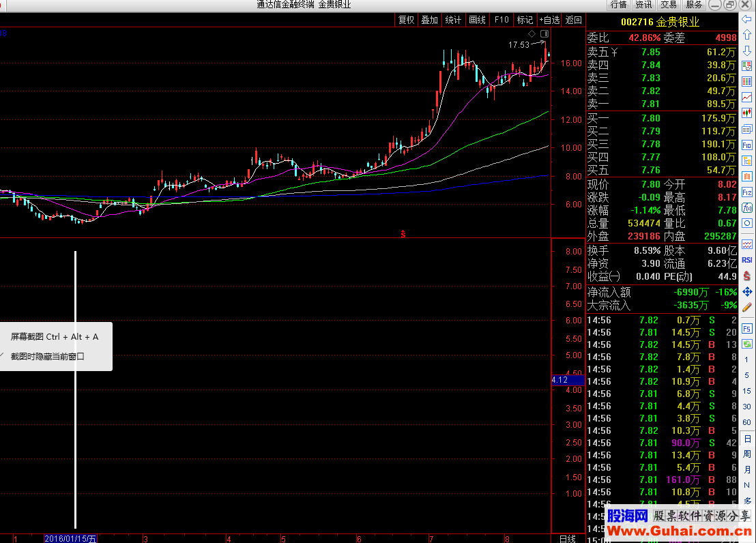Open the 服务 menu
This screenshot has width=756, height=543.
coord(694,5)
